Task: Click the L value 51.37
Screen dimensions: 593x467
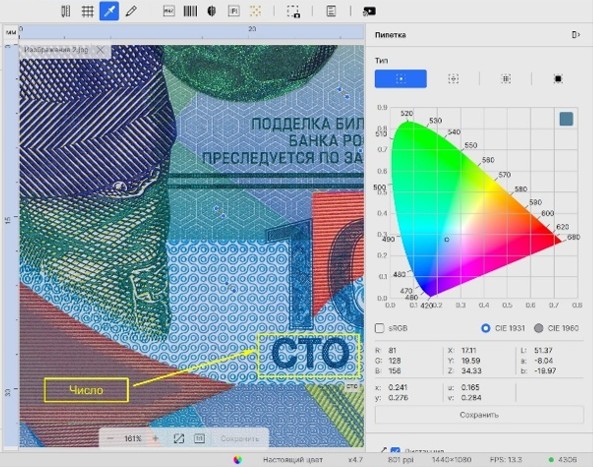Action: coord(543,351)
